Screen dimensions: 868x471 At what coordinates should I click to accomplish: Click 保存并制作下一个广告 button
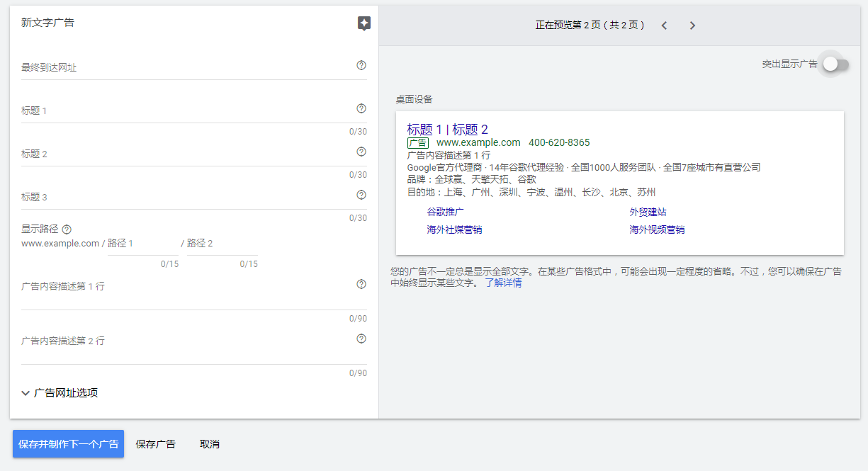(x=68, y=444)
